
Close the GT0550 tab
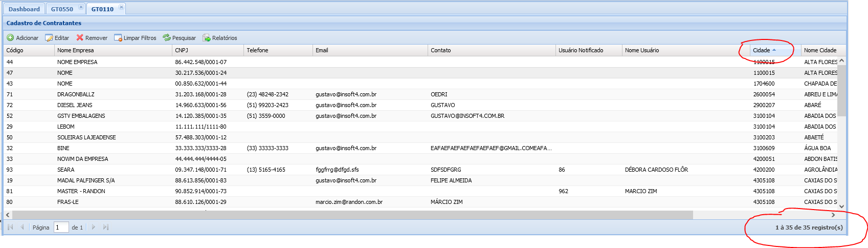coord(81,7)
